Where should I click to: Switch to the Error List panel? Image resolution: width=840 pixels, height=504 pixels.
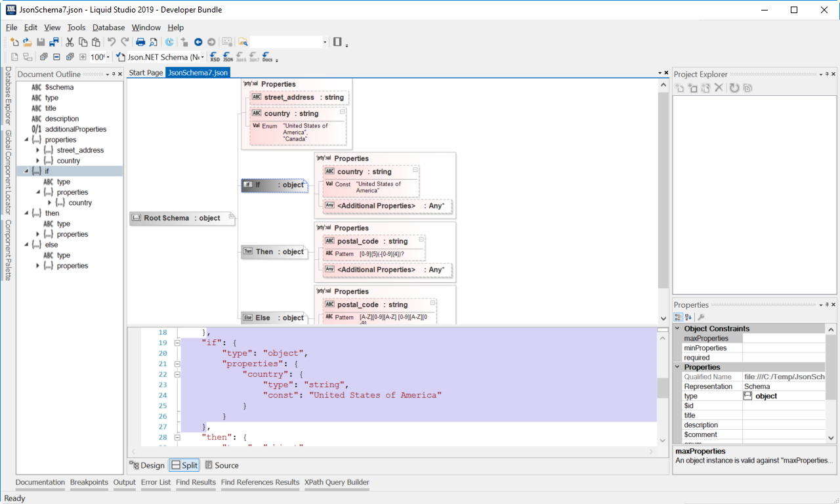click(x=155, y=482)
